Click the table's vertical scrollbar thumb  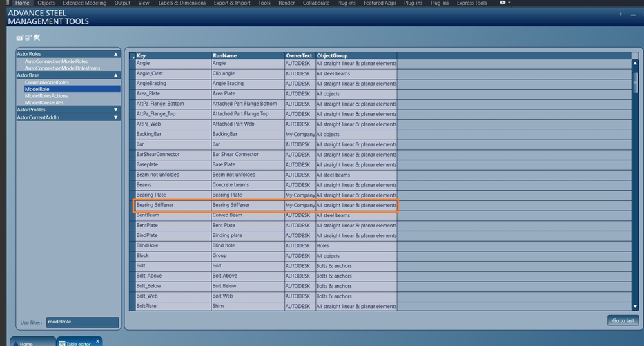[635, 82]
